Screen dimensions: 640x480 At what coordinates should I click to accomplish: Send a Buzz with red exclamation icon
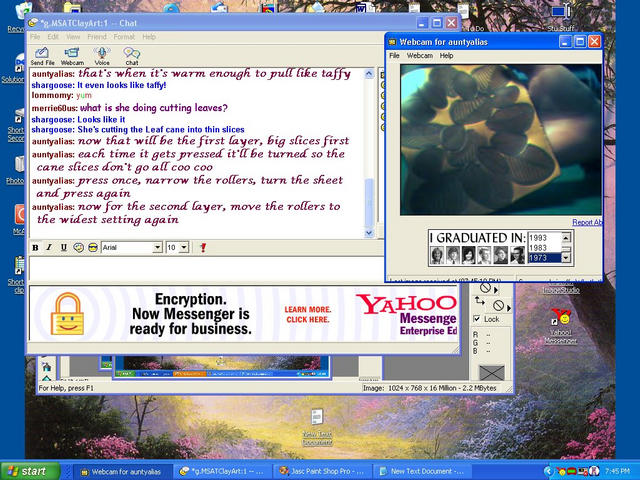coord(203,247)
